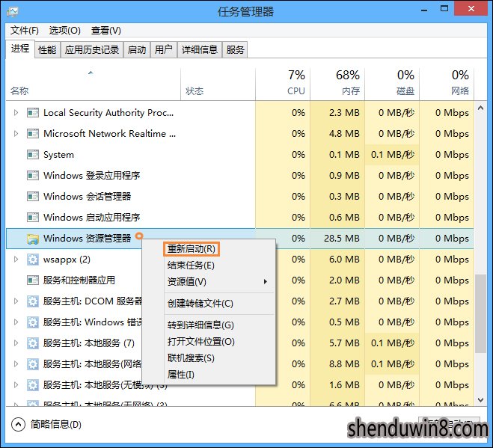Click the Task Manager title bar icon
The width and height of the screenshot is (493, 448).
coord(13,12)
